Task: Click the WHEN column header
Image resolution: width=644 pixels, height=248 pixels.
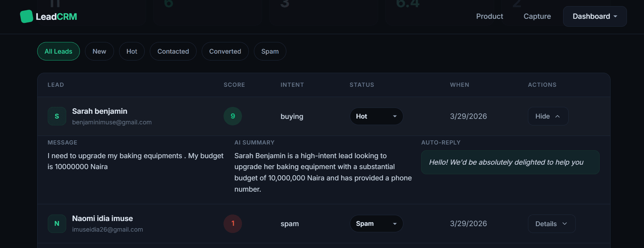Action: tap(459, 85)
